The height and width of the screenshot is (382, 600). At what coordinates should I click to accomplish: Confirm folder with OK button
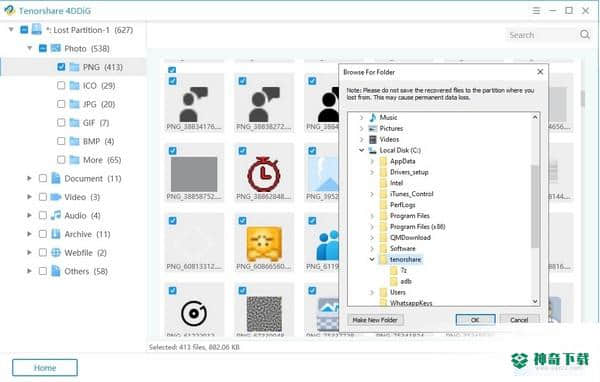pyautogui.click(x=475, y=320)
